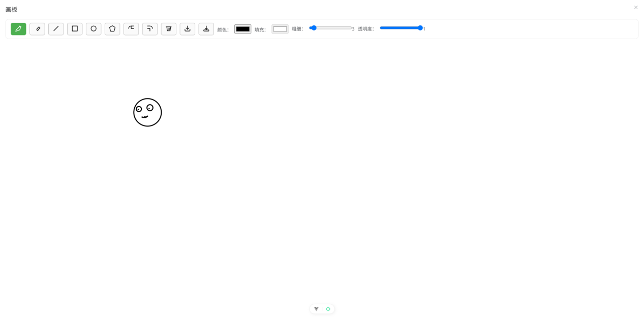The height and width of the screenshot is (317, 644).
Task: Open the 颜色 stroke color picker
Action: pyautogui.click(x=242, y=29)
